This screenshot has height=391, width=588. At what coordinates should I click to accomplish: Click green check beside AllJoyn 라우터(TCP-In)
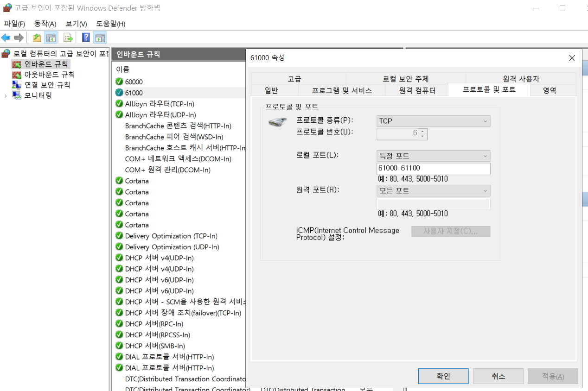[119, 104]
